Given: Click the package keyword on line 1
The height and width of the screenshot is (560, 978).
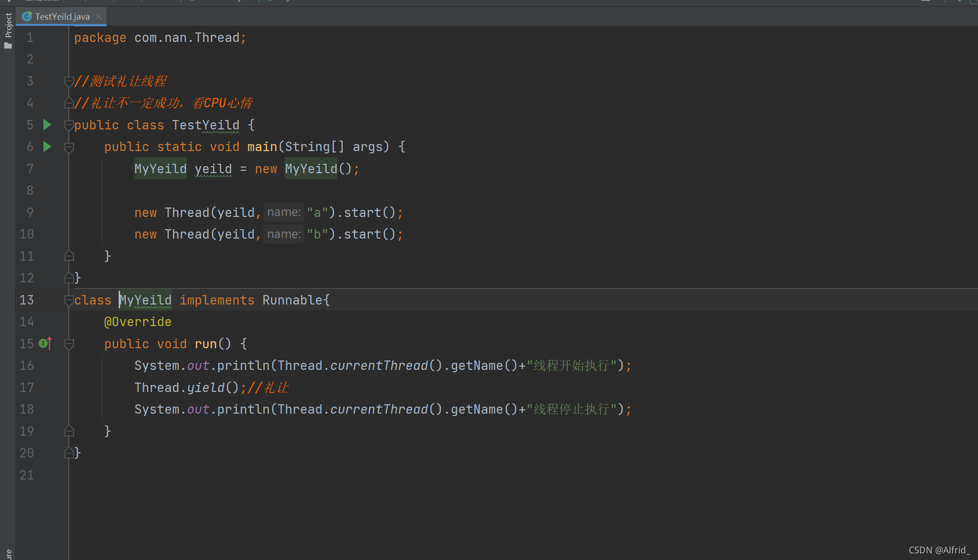Looking at the screenshot, I should pyautogui.click(x=100, y=38).
